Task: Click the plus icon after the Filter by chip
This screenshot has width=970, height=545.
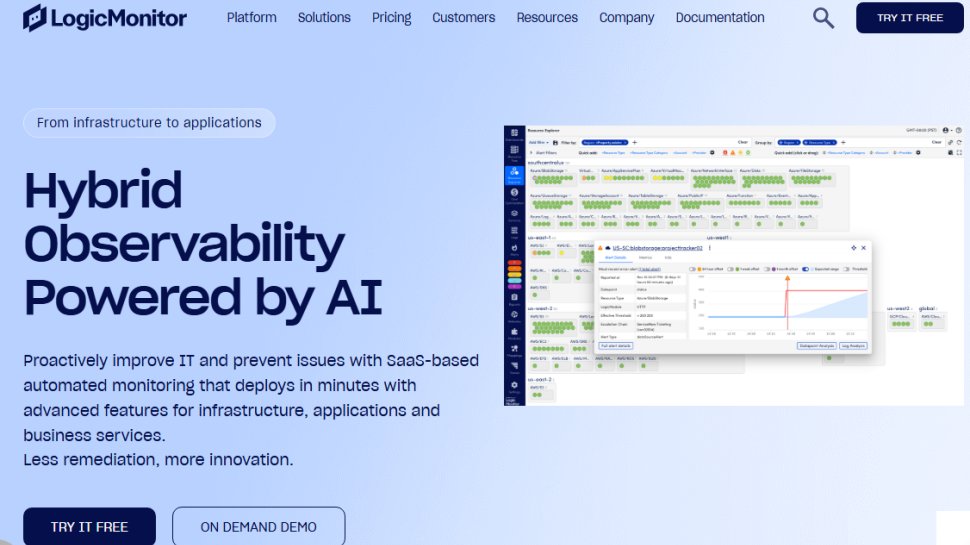Action: [635, 142]
